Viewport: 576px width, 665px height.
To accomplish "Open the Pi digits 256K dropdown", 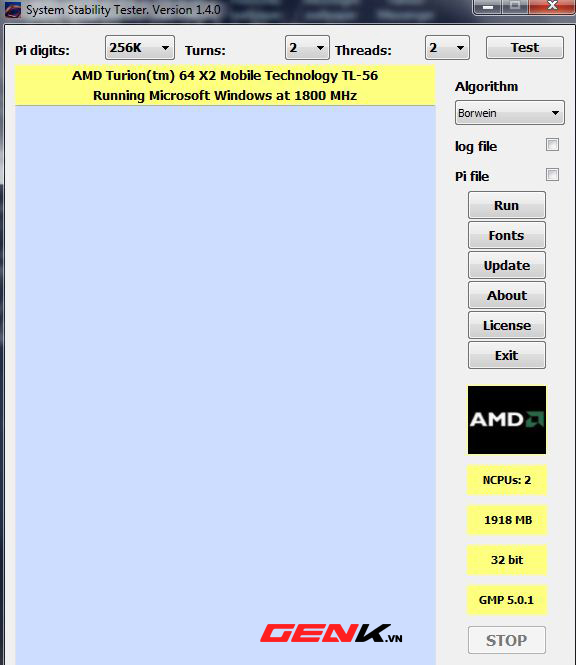I will point(140,48).
